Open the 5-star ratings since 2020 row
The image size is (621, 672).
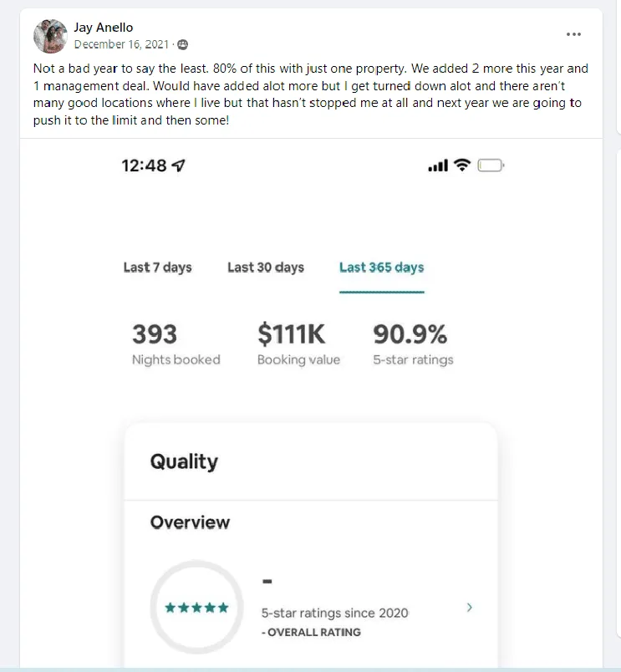[x=311, y=608]
